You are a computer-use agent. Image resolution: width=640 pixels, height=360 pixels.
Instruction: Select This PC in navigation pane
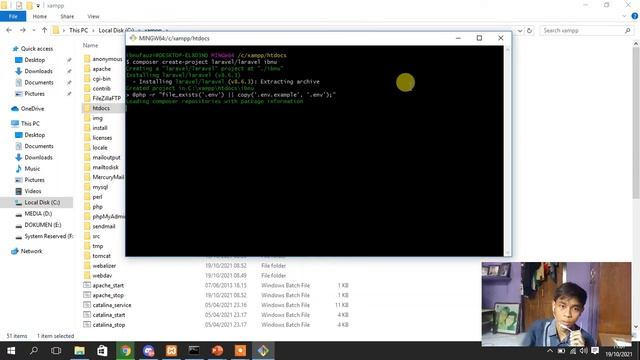pyautogui.click(x=30, y=123)
